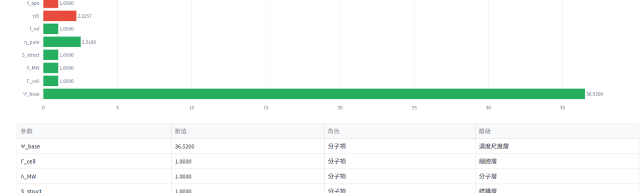Click the long green Ψ_base bar in chart
The image size is (644, 193).
point(314,94)
